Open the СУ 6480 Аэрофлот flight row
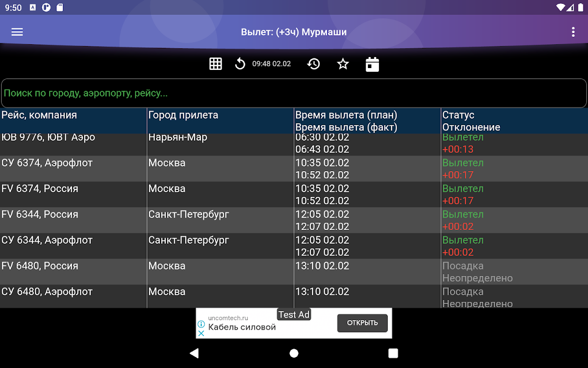The height and width of the screenshot is (368, 588). pyautogui.click(x=294, y=297)
